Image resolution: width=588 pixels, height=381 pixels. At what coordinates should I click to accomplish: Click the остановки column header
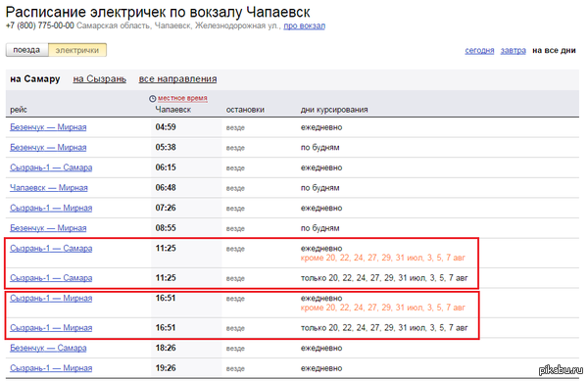pyautogui.click(x=245, y=110)
